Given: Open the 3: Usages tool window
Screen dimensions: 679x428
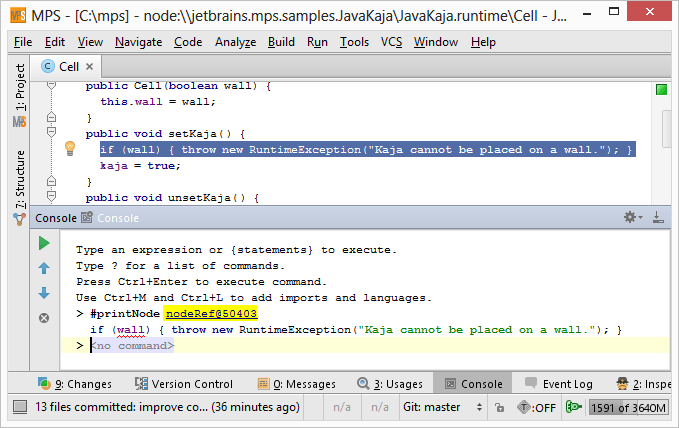Looking at the screenshot, I should click(390, 384).
